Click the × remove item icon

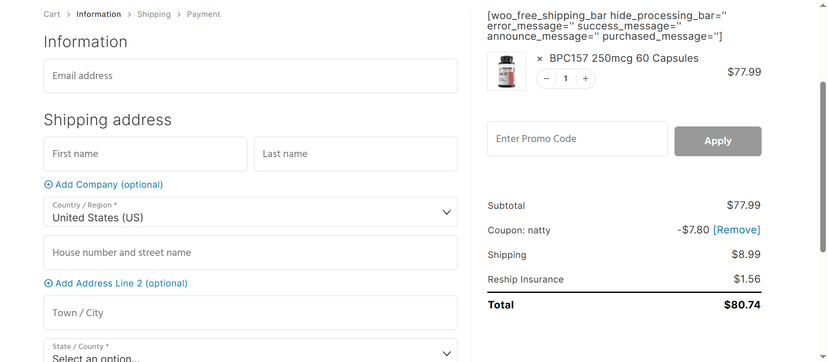pos(539,59)
